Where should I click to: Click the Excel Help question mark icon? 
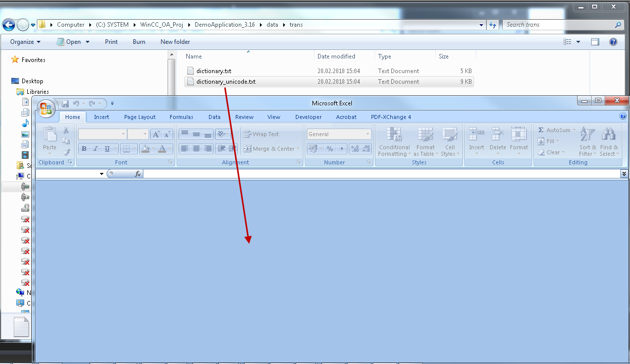pyautogui.click(x=623, y=116)
